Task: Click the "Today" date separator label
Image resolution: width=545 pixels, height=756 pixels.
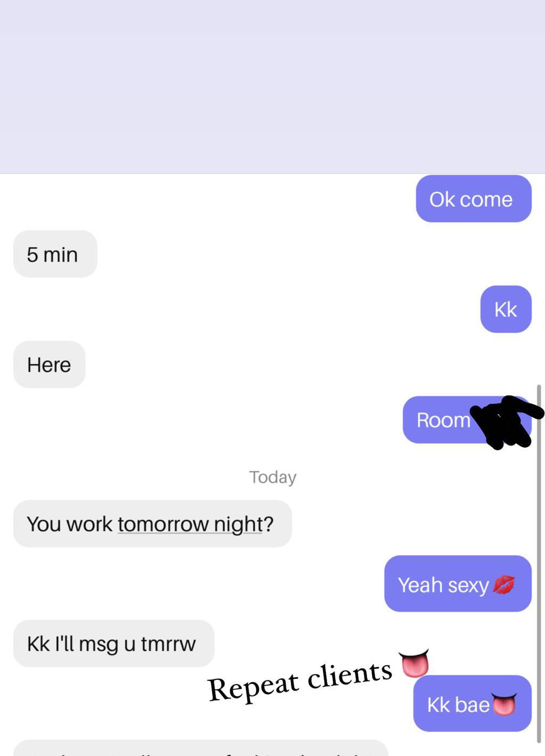Action: tap(272, 477)
